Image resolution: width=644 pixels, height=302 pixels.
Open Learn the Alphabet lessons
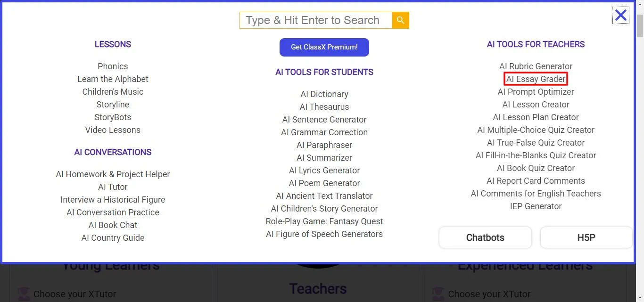click(113, 79)
